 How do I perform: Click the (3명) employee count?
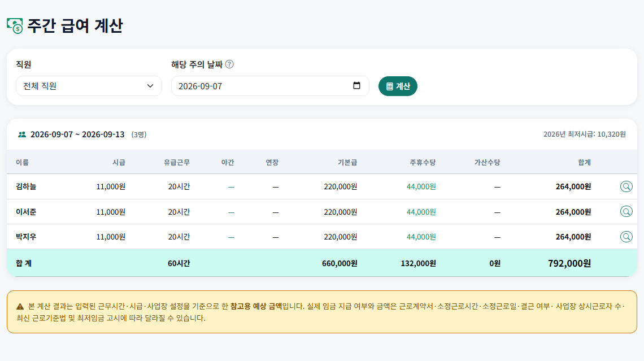(x=139, y=134)
